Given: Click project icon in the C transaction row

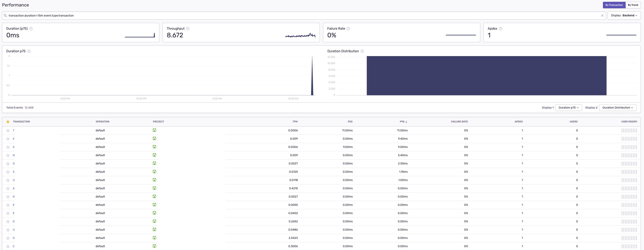Looking at the screenshot, I should [154, 246].
